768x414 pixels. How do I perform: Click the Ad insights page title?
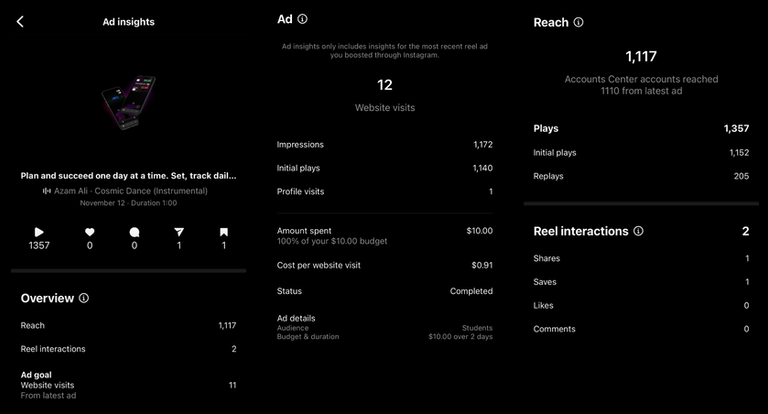(x=129, y=22)
